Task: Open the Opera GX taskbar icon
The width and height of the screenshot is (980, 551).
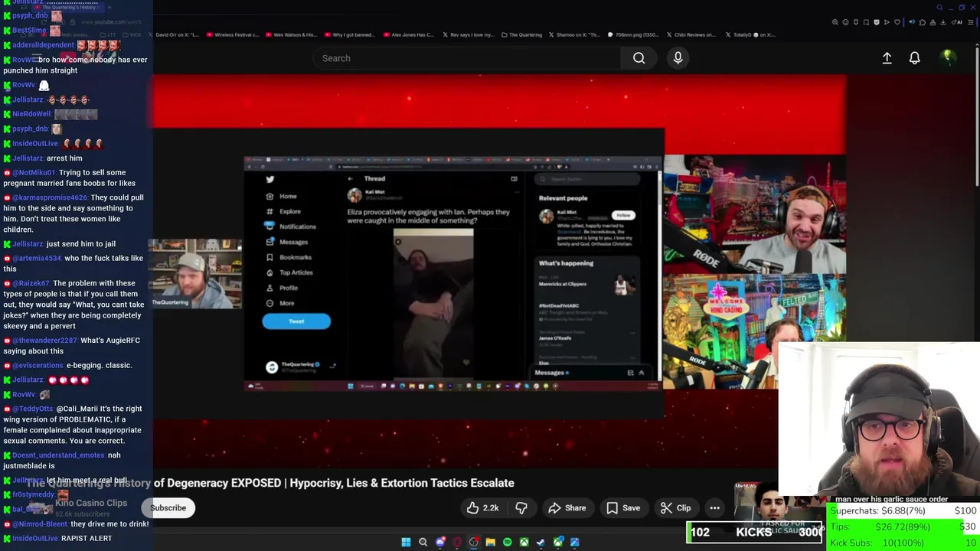Action: point(457,542)
